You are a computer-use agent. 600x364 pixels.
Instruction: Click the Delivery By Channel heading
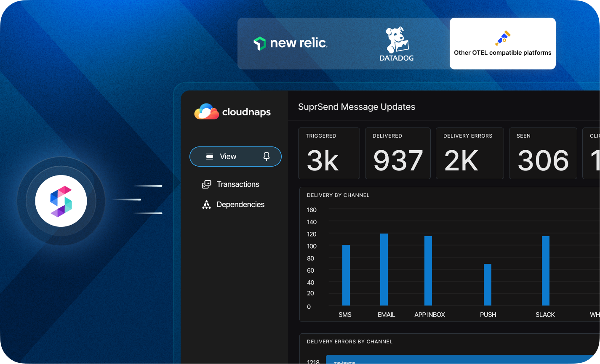tap(338, 195)
